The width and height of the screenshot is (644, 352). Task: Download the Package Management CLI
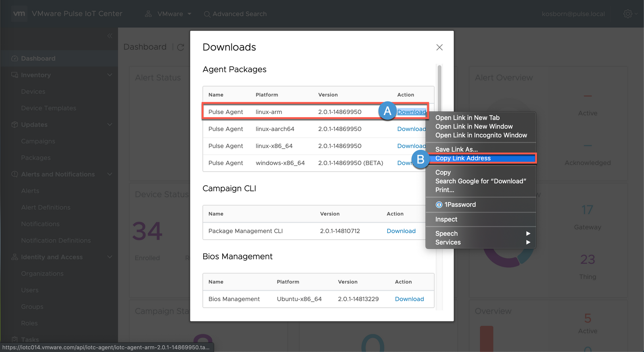(x=401, y=231)
